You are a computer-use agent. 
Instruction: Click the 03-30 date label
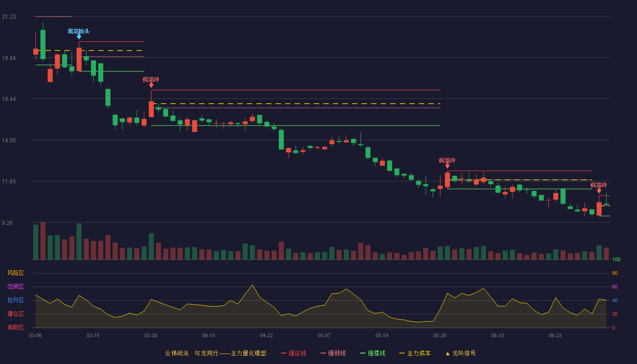pos(151,335)
